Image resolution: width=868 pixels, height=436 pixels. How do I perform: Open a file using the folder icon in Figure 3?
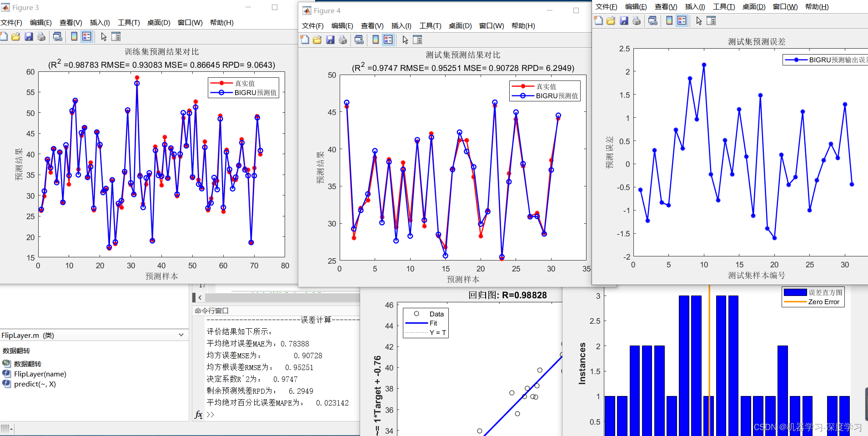(x=16, y=36)
